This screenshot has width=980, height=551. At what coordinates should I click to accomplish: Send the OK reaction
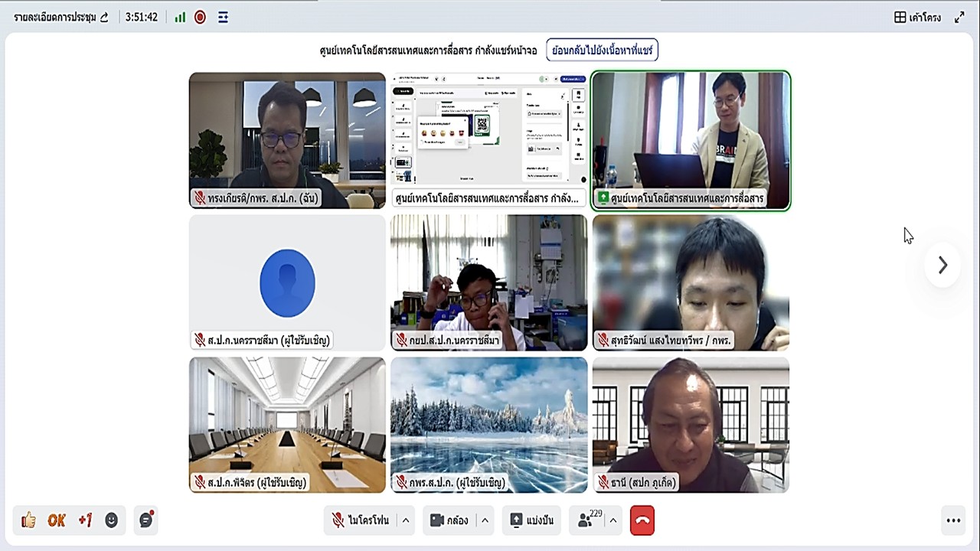(x=57, y=520)
